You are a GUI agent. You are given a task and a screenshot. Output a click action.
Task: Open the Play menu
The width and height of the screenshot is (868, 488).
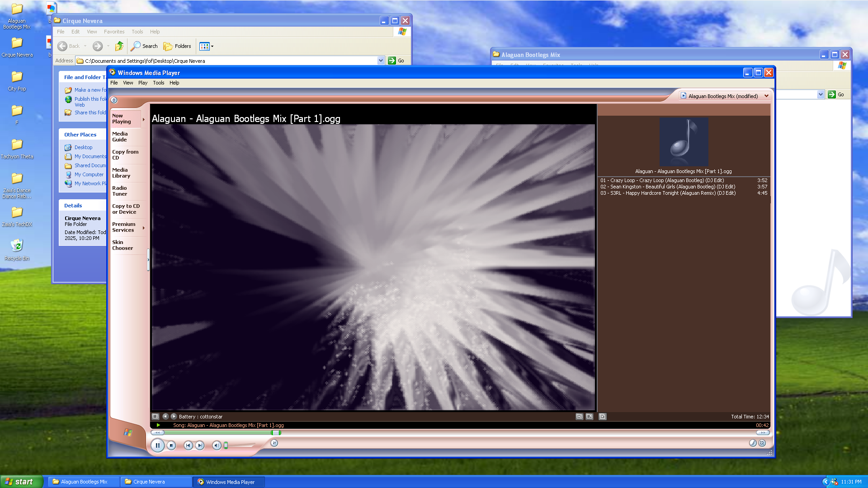[x=143, y=83]
